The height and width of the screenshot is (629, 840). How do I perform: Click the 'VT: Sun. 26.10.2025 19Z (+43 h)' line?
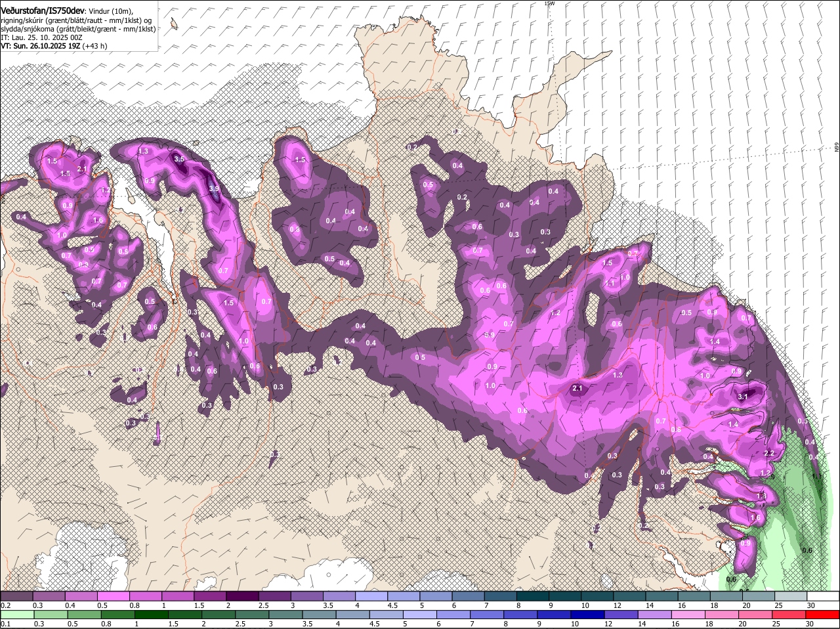coord(54,46)
